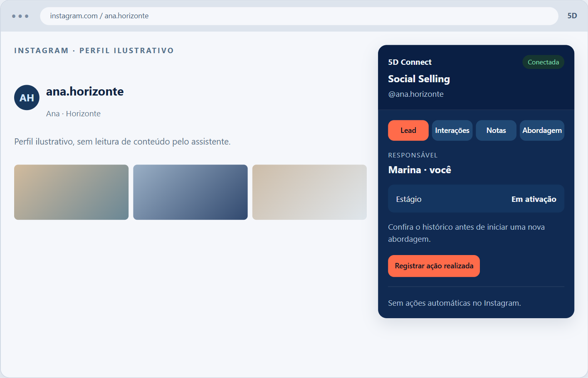Click the Sem ações automáticas footer note
This screenshot has height=378, width=588.
point(455,303)
